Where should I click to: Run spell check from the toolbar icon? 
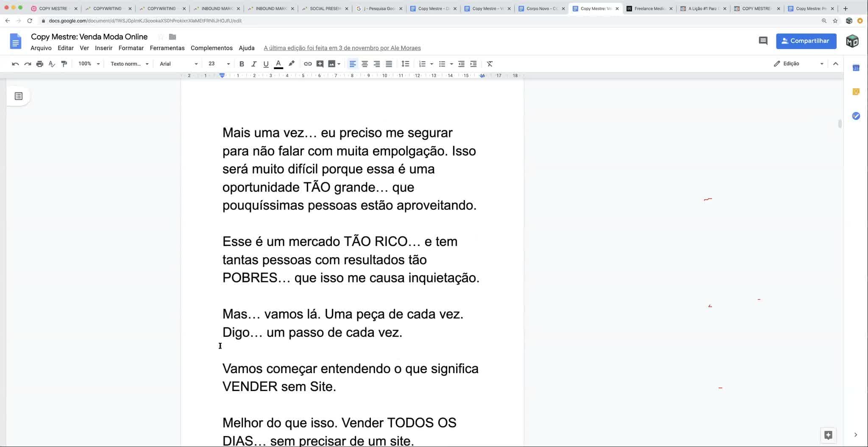click(52, 64)
